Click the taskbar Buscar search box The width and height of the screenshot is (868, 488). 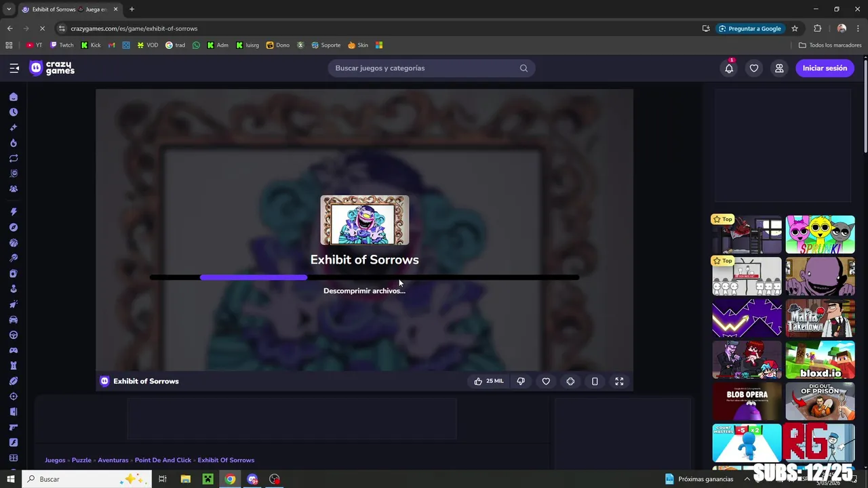[x=86, y=479]
